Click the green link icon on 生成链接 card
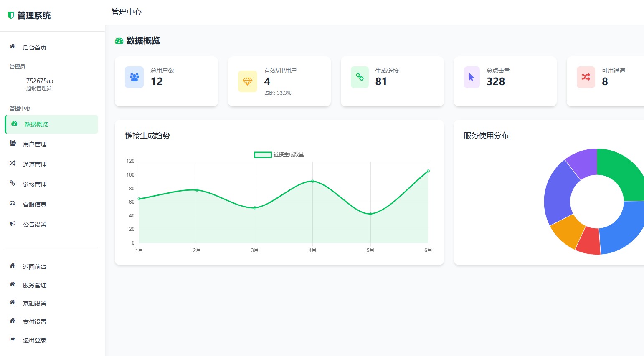This screenshot has height=356, width=644. [360, 77]
